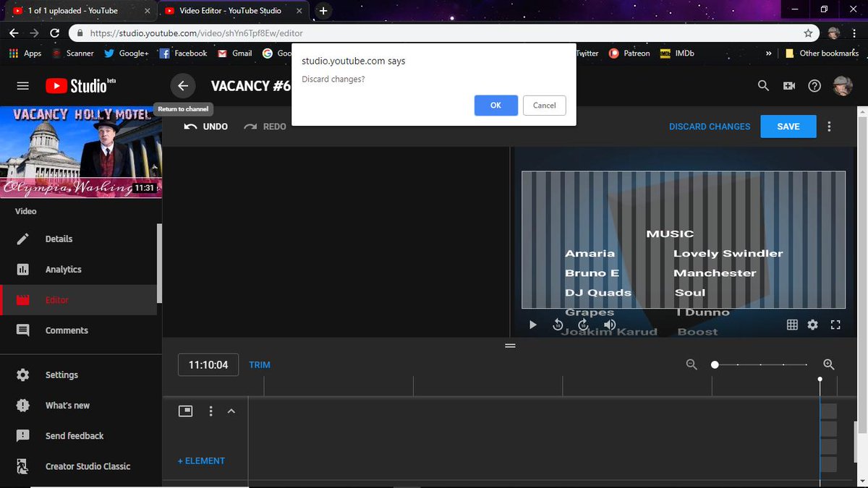Click the address bar URL
The image size is (868, 488).
(x=197, y=33)
